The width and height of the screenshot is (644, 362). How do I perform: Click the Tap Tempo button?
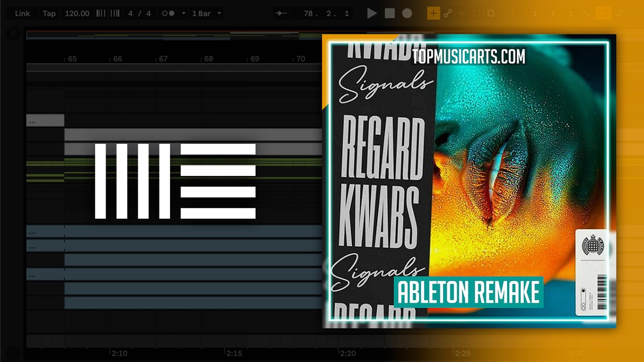pyautogui.click(x=49, y=13)
